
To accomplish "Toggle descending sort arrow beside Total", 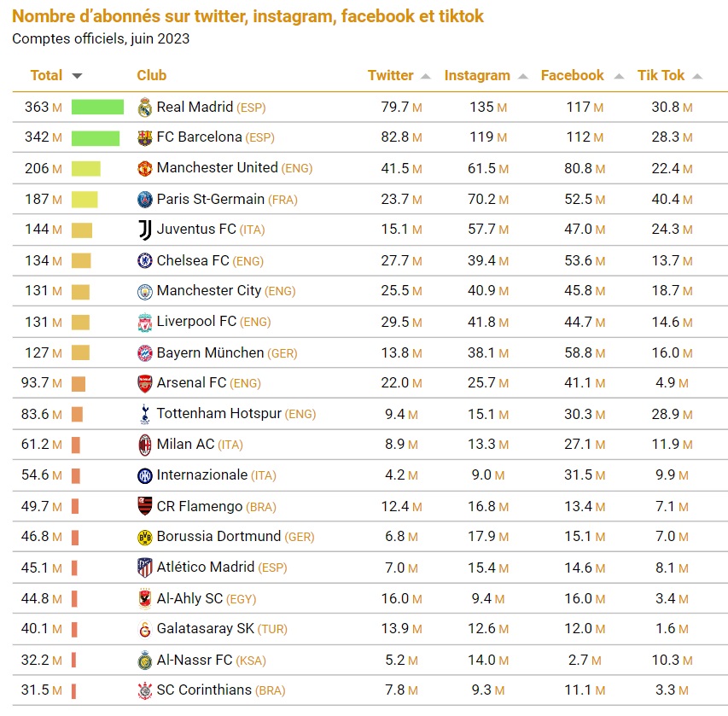I will click(x=78, y=76).
